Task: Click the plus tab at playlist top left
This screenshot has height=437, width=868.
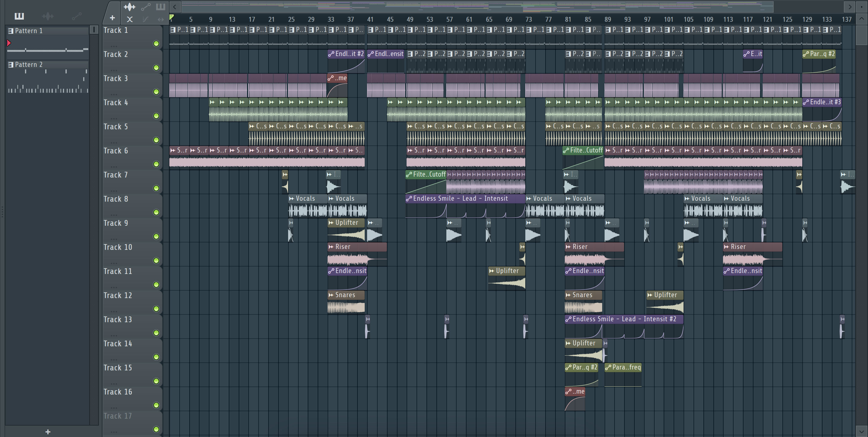Action: pos(112,17)
